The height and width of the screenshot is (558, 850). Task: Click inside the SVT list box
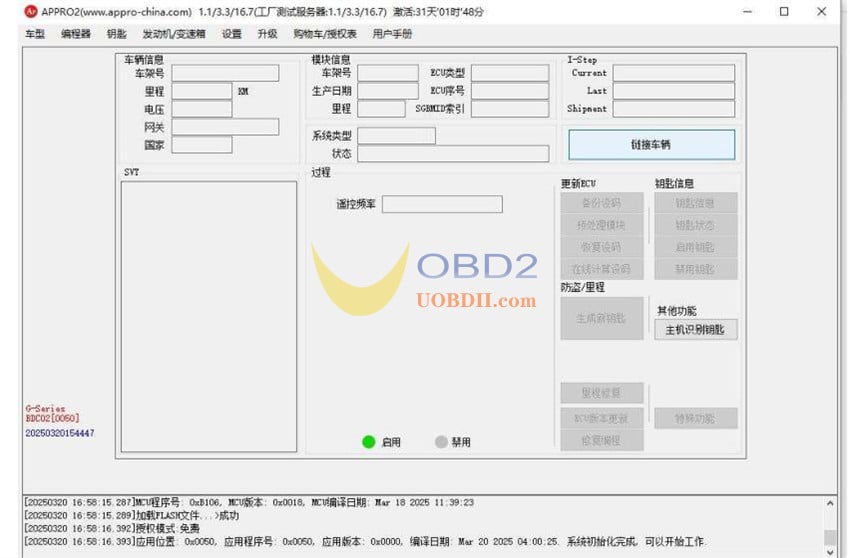(x=209, y=316)
